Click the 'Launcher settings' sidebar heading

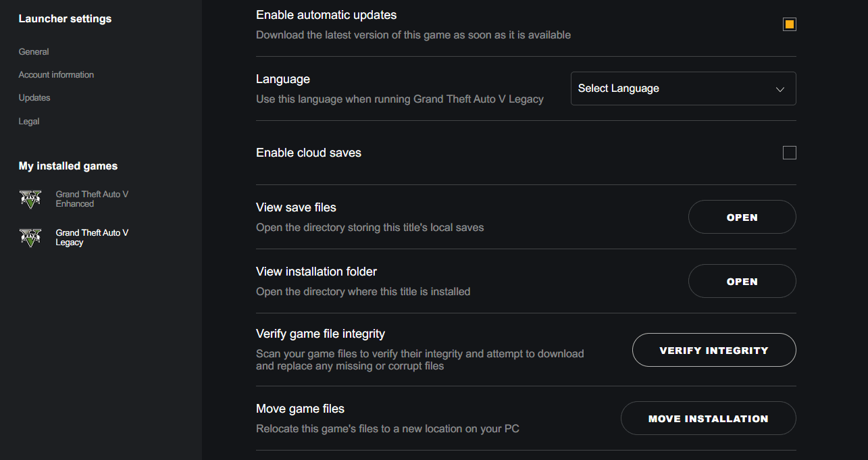[x=65, y=19]
